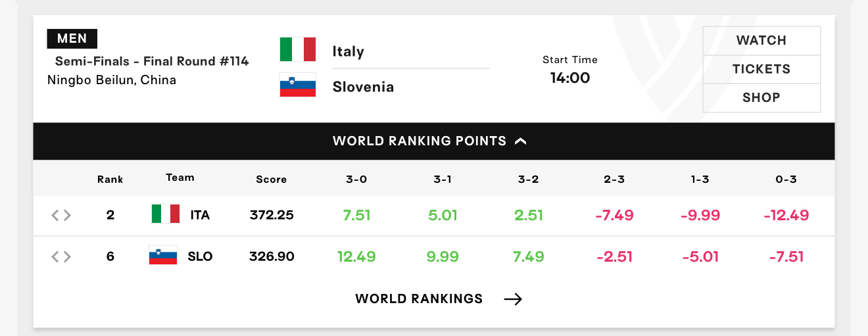Click the Semi-Finals Final Round #114 text
Image resolution: width=868 pixels, height=336 pixels.
[x=152, y=61]
